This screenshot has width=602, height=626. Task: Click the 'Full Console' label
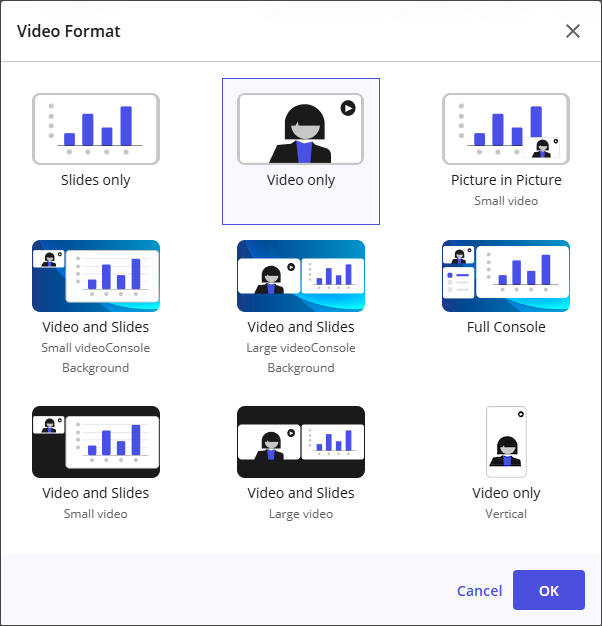pyautogui.click(x=506, y=327)
